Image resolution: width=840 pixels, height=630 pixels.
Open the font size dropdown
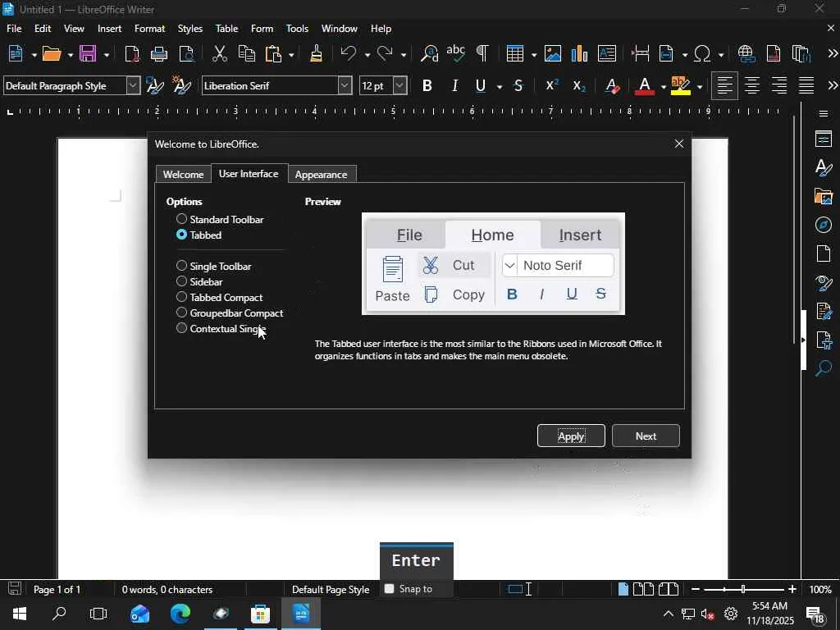tap(399, 85)
